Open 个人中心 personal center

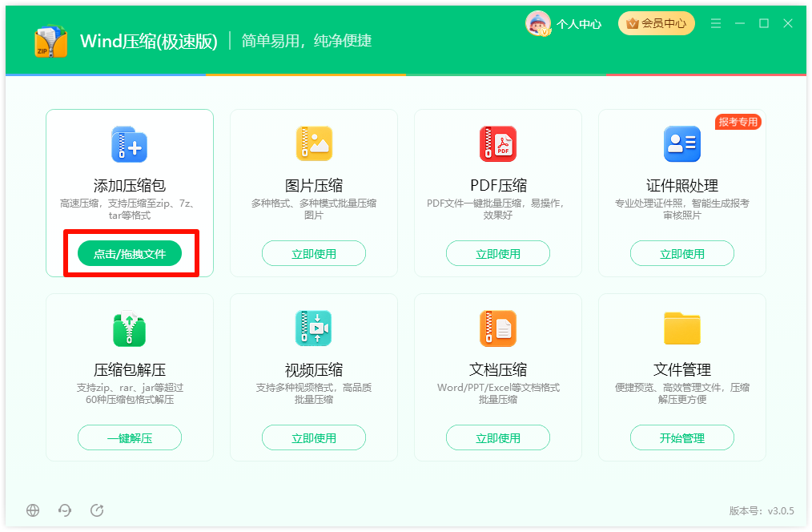click(579, 24)
